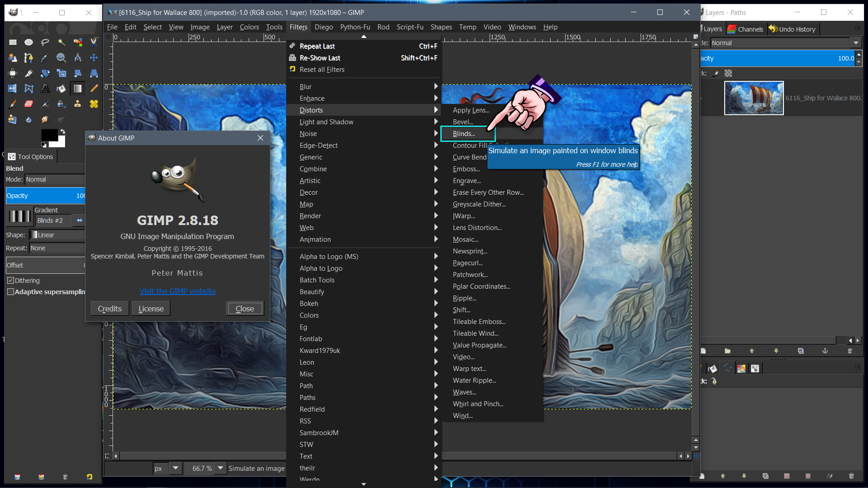This screenshot has height=488, width=868.
Task: Open the gradient Shape Linear dropdown
Action: pos(57,235)
